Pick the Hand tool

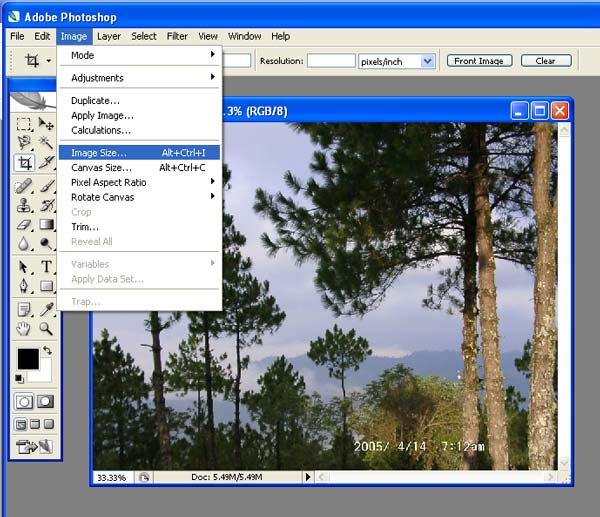tap(24, 328)
